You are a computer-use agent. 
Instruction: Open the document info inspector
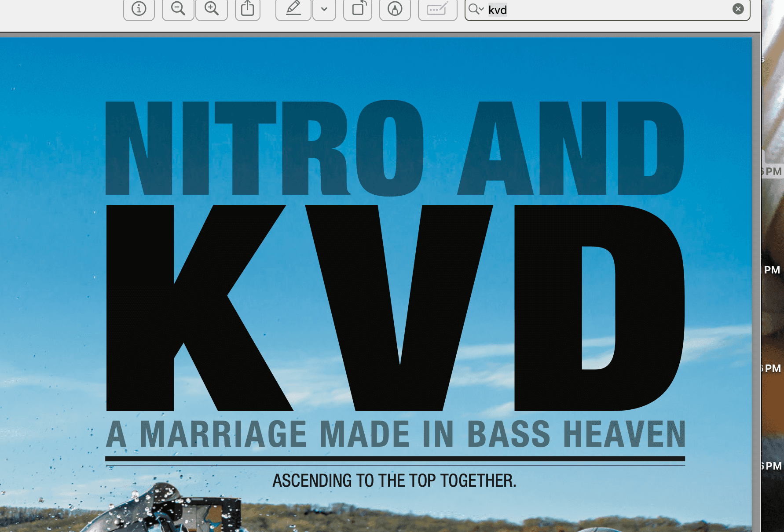[x=139, y=9]
